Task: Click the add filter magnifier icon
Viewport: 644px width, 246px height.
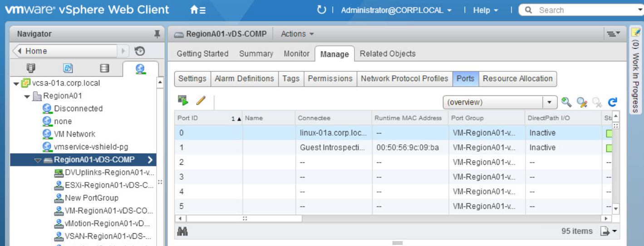Action: 566,102
